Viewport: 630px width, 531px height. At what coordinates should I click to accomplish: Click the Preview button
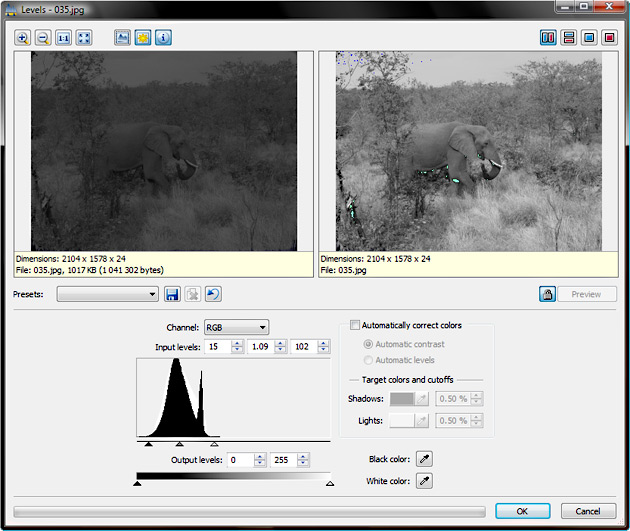tap(587, 294)
